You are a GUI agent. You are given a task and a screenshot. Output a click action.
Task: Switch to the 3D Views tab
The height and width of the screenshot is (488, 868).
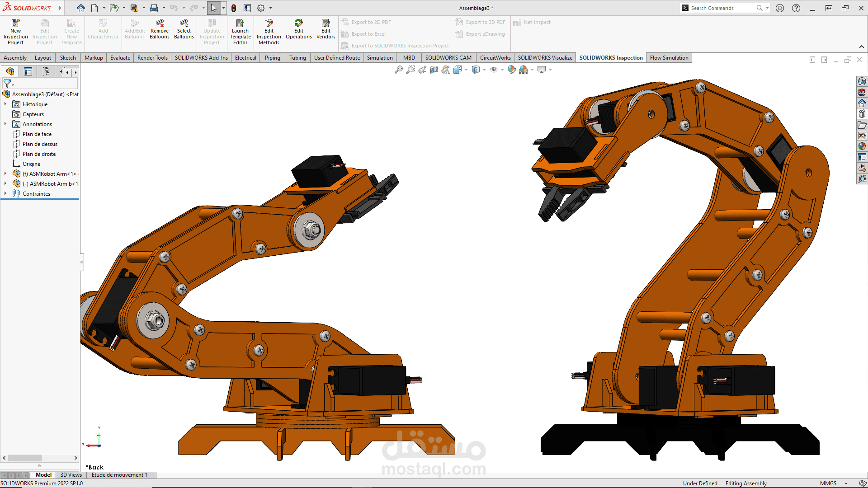(x=71, y=474)
